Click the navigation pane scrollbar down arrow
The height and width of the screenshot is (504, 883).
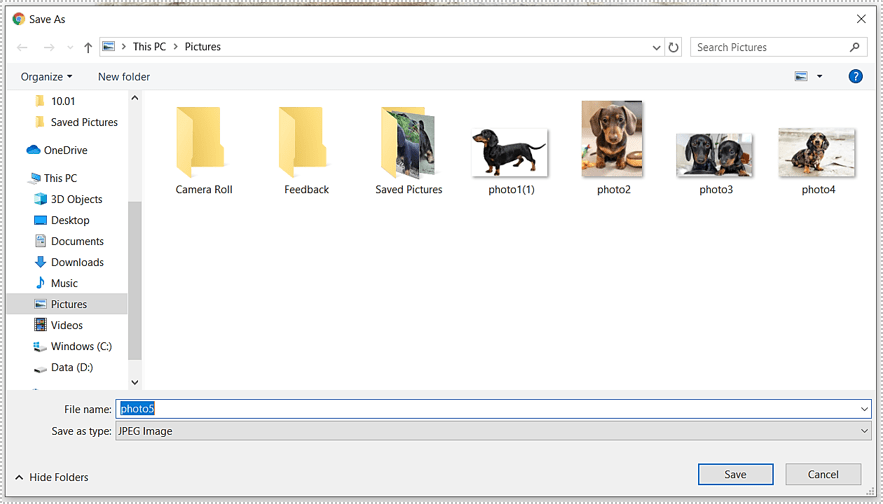pos(135,382)
